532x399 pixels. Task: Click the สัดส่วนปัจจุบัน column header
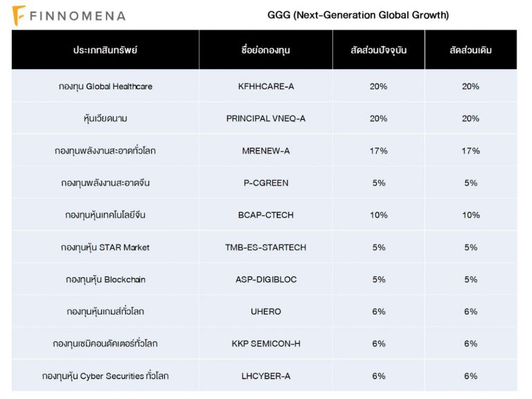378,51
